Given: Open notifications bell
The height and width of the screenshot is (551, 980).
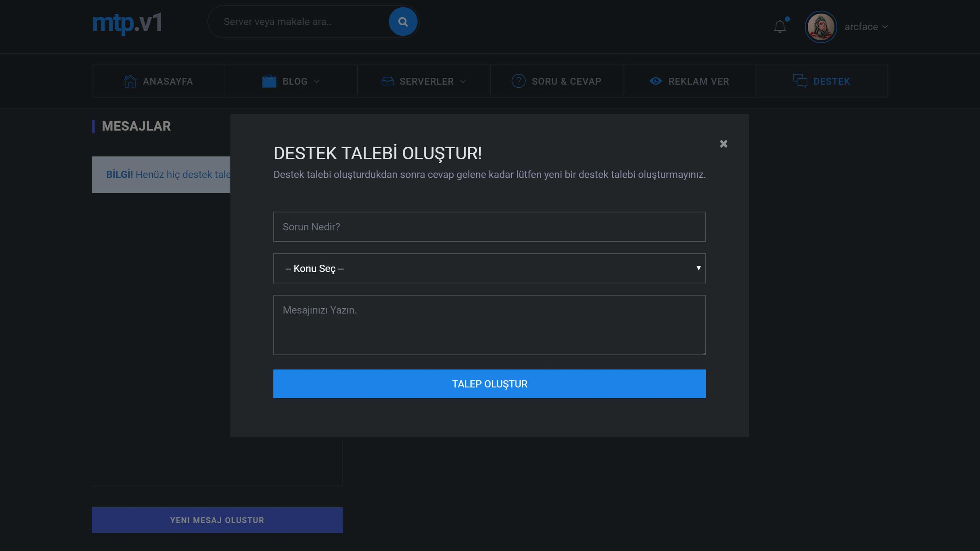Looking at the screenshot, I should click(780, 26).
